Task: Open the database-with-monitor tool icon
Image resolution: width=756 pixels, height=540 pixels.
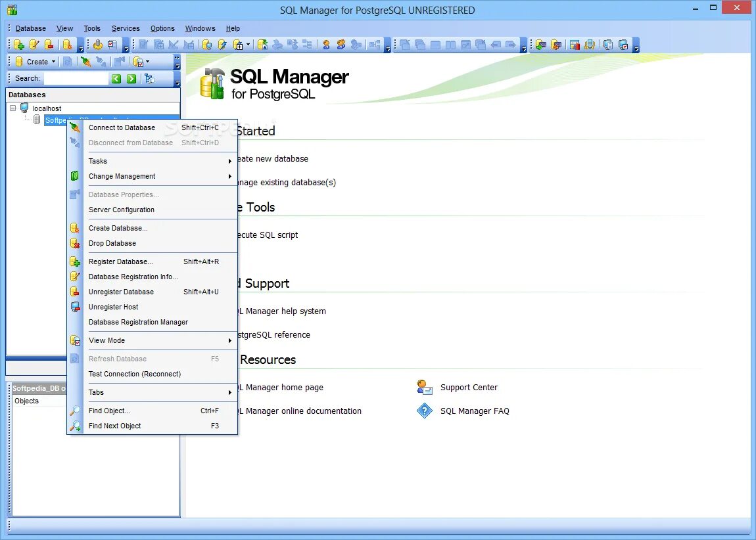Action: (207, 45)
